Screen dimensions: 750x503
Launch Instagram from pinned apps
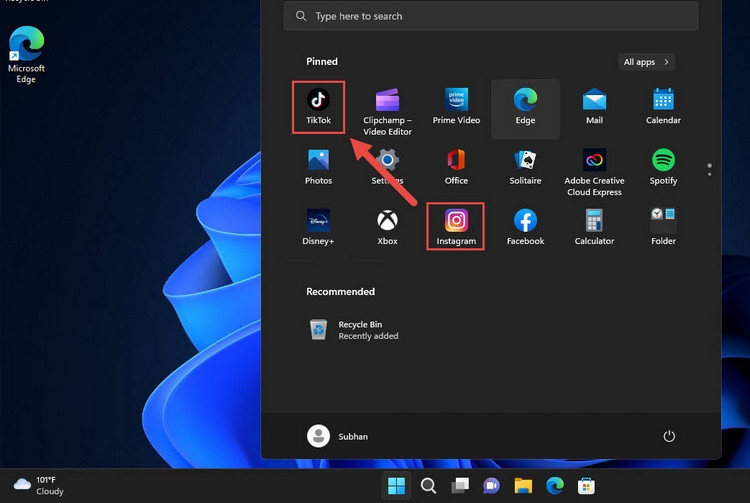456,226
